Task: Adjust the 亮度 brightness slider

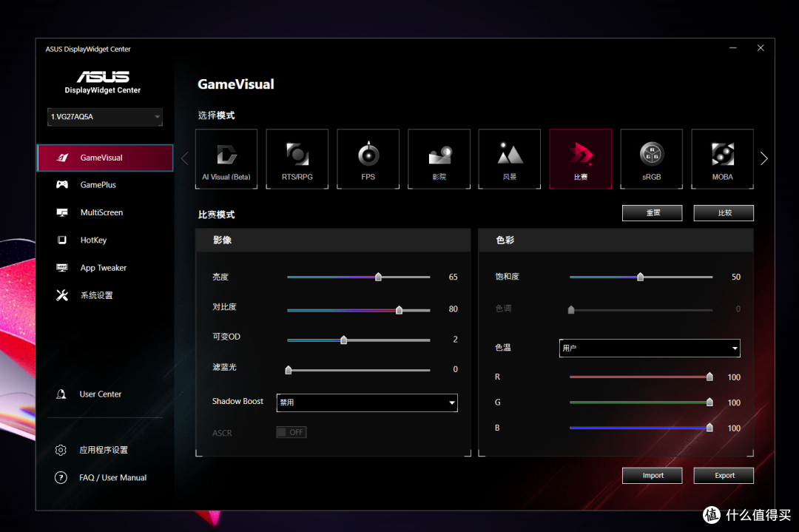Action: [359, 277]
